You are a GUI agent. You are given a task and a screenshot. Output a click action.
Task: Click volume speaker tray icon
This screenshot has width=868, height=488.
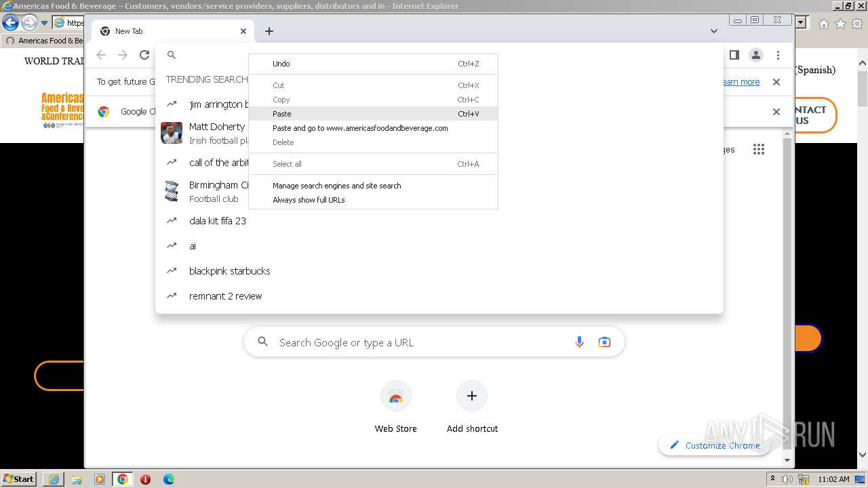click(x=787, y=479)
